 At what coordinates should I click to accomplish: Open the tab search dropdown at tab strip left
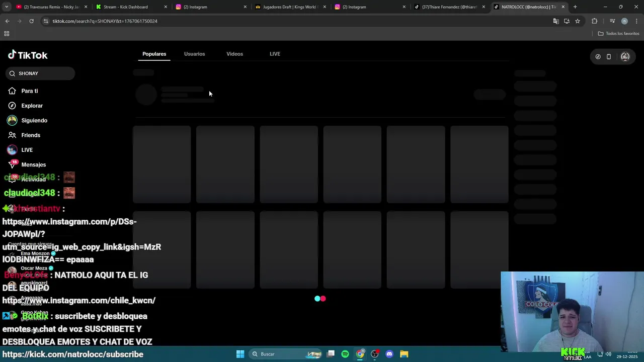(7, 7)
